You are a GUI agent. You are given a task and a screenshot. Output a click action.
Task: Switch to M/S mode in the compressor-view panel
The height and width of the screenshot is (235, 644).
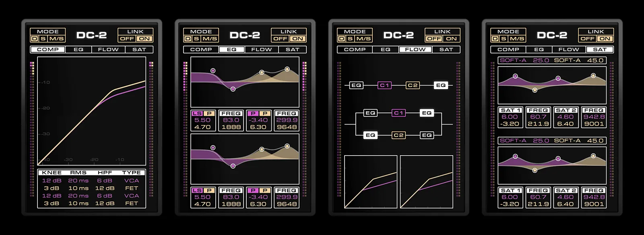[56, 39]
